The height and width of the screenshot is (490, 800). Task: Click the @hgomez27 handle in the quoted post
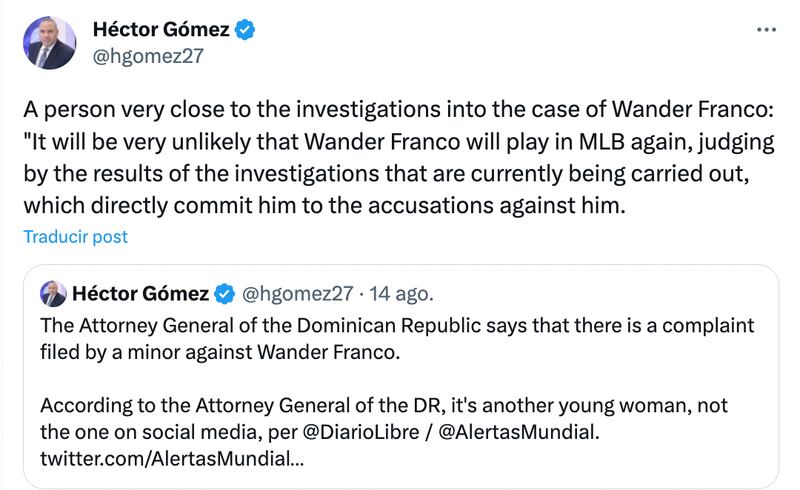coord(299,294)
